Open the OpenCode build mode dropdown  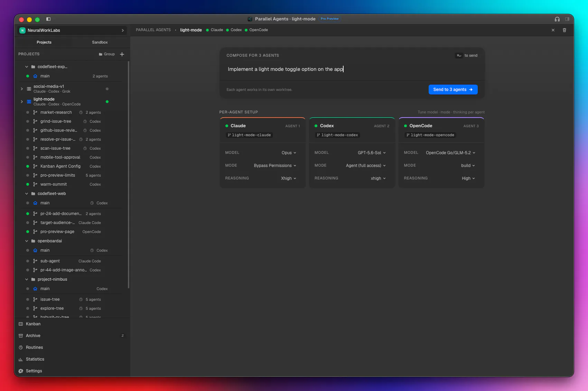pos(468,166)
